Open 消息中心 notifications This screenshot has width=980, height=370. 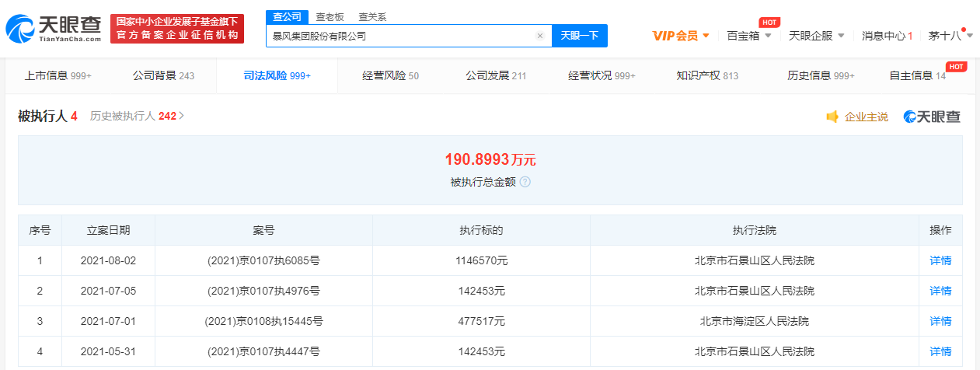click(x=887, y=36)
